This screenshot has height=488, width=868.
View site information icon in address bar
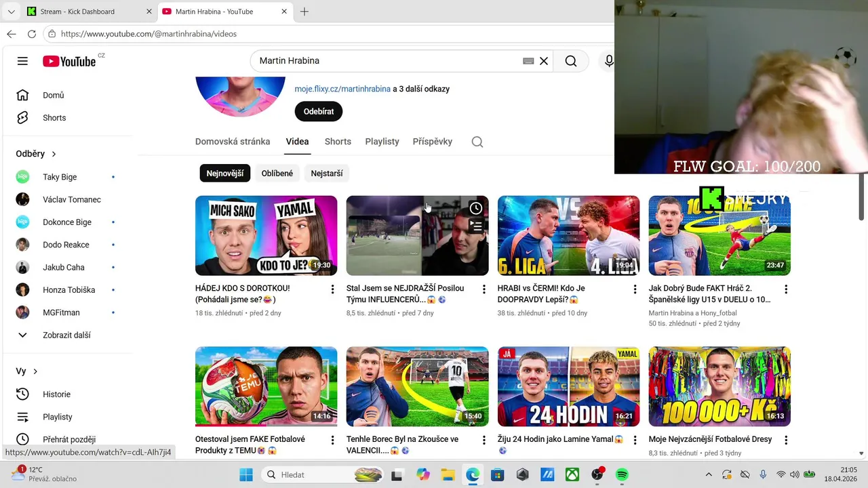tap(52, 34)
